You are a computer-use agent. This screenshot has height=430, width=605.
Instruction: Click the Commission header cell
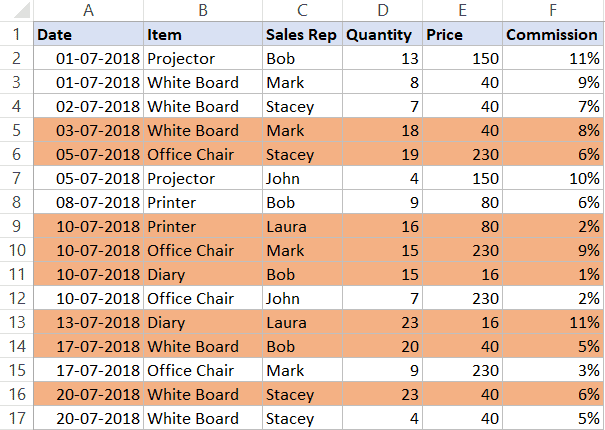coord(553,34)
